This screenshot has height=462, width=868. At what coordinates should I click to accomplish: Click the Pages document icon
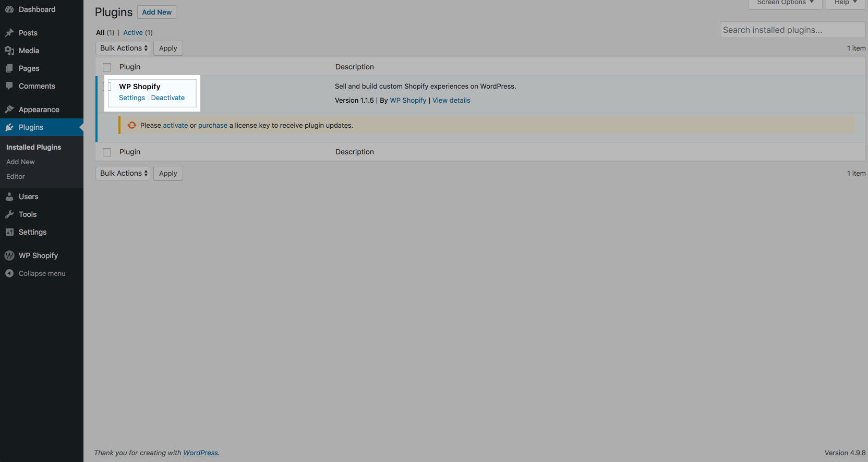point(9,68)
